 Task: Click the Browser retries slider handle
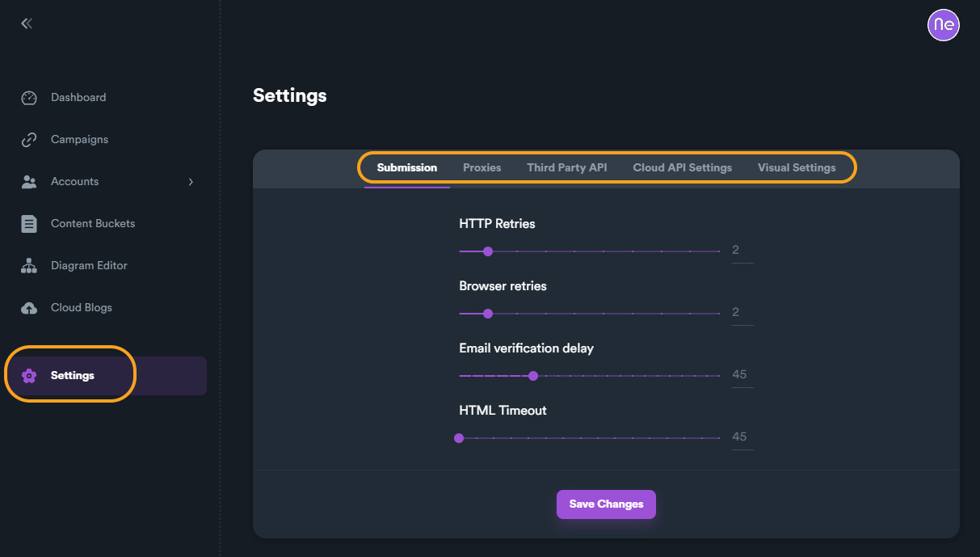click(488, 314)
